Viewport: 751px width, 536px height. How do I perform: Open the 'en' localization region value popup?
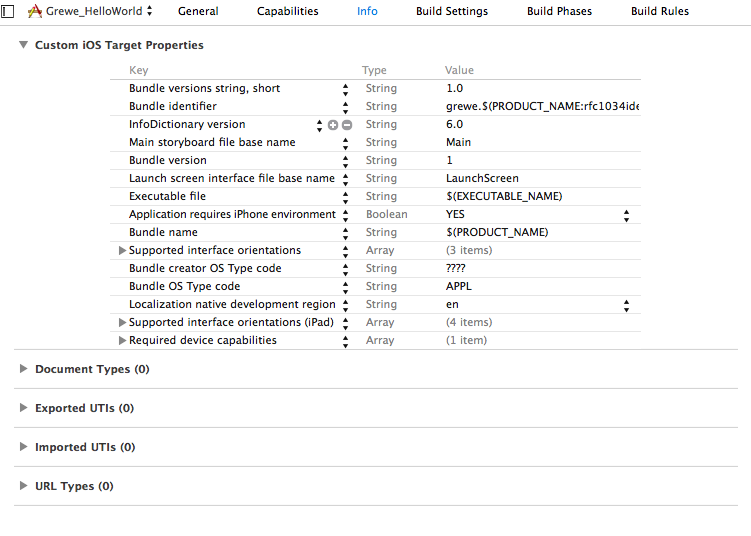pos(626,305)
